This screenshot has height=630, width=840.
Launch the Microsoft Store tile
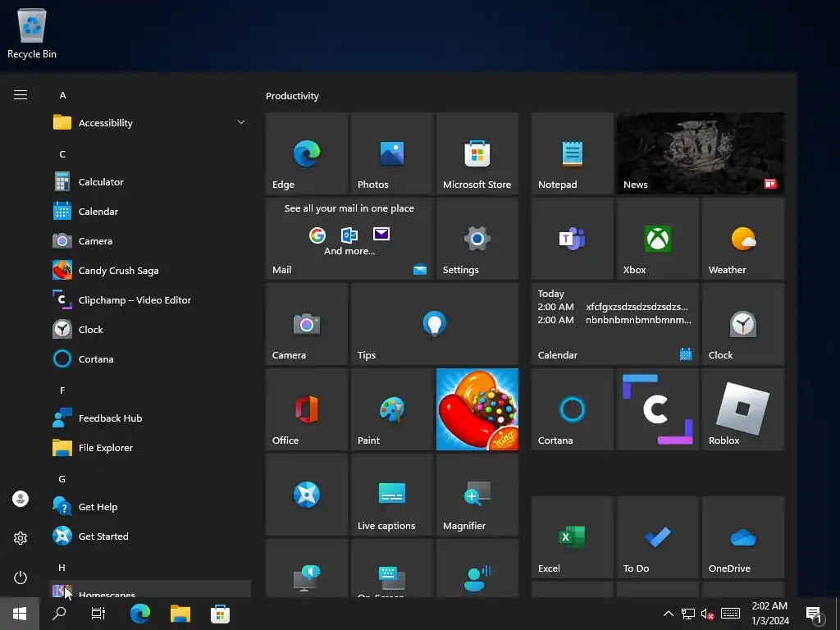477,153
